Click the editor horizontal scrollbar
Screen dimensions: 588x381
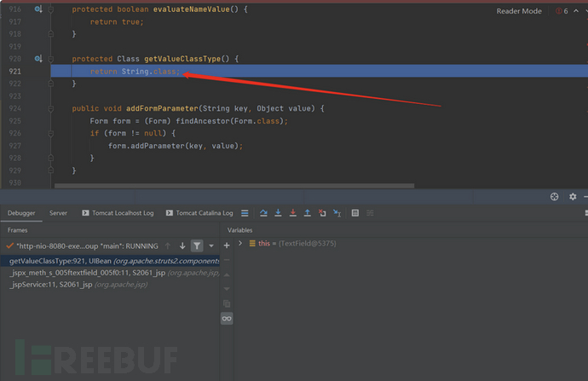coord(234,186)
